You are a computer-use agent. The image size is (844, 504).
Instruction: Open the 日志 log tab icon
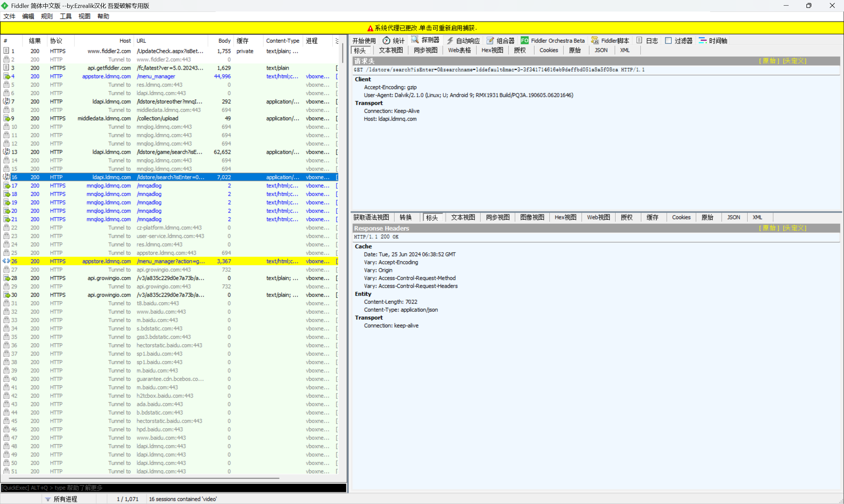click(639, 41)
